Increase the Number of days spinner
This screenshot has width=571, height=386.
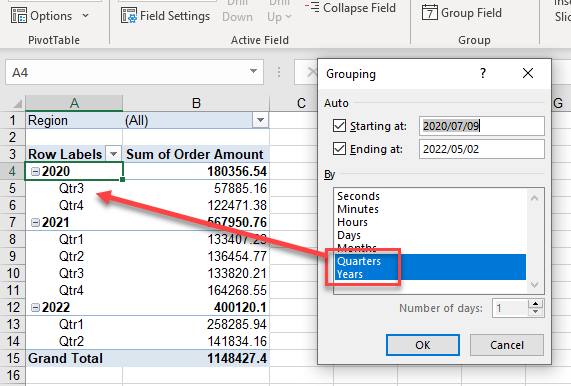point(535,304)
